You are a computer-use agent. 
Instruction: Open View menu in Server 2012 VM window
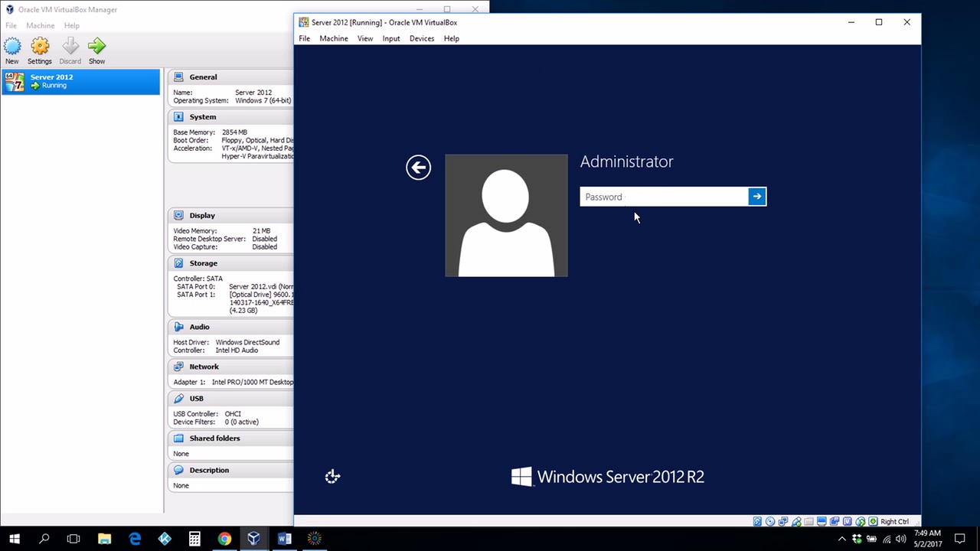point(365,38)
